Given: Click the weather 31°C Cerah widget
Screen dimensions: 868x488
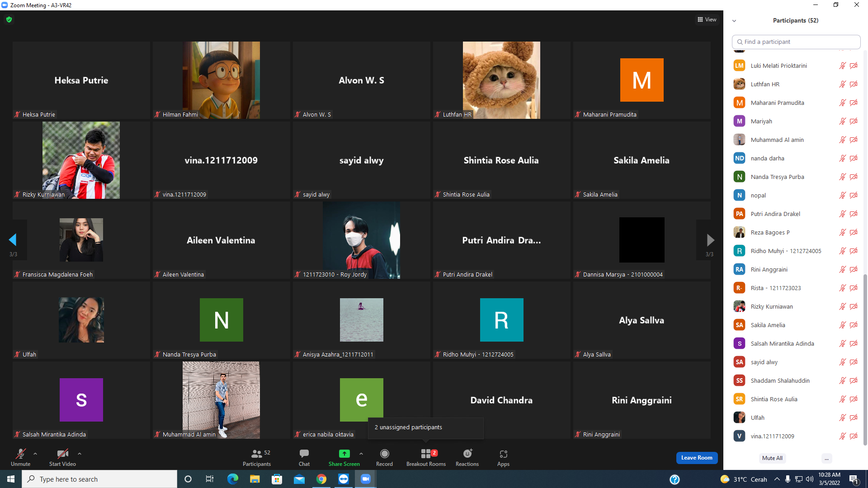Looking at the screenshot, I should 744,479.
